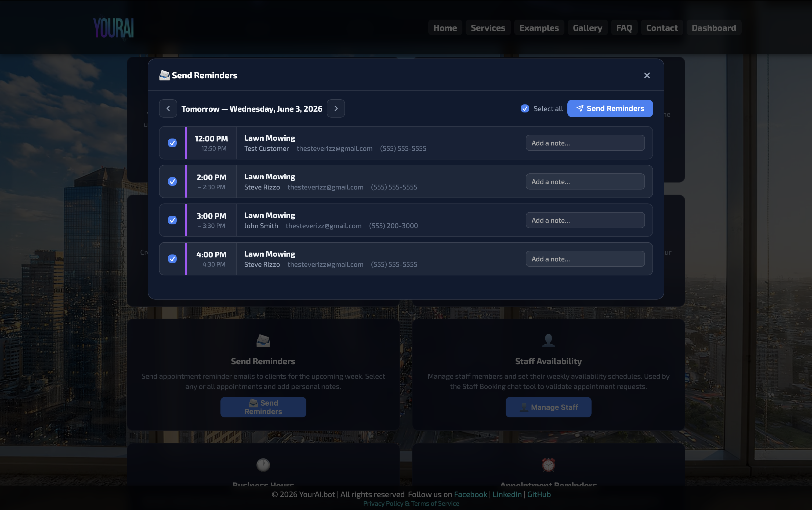Go to the previous day with the left chevron
Viewport: 812px width, 510px height.
pos(168,108)
